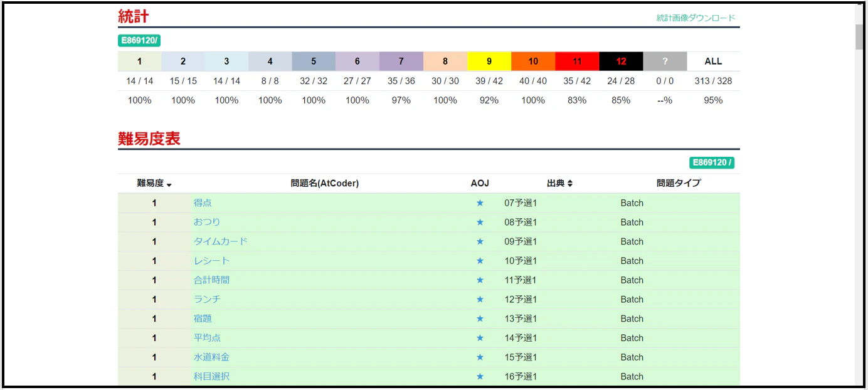This screenshot has width=868, height=390.
Task: Click the AOJ star for タイムカード
Action: [x=480, y=241]
